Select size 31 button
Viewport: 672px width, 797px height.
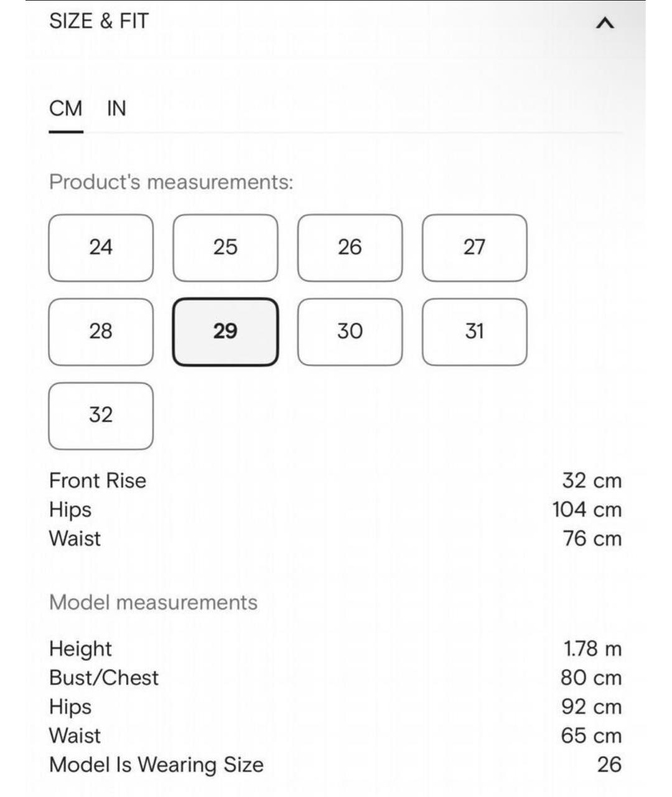(x=474, y=331)
